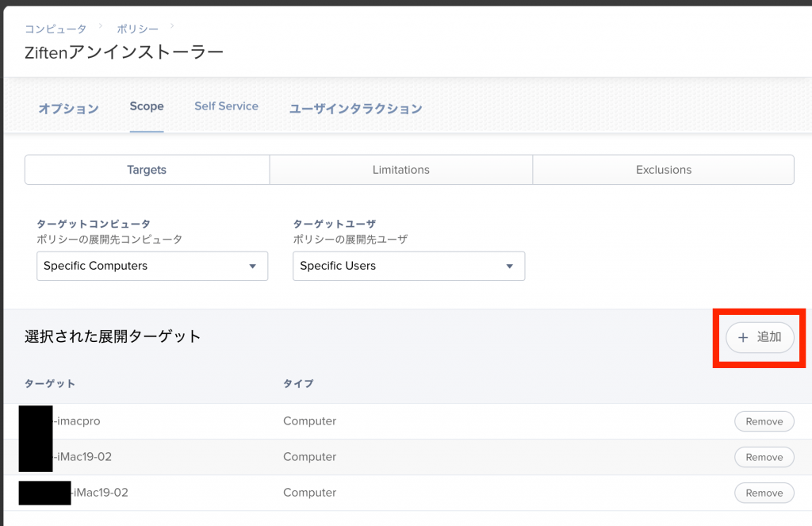Select the Limitations segment
The height and width of the screenshot is (526, 812).
[x=400, y=170]
